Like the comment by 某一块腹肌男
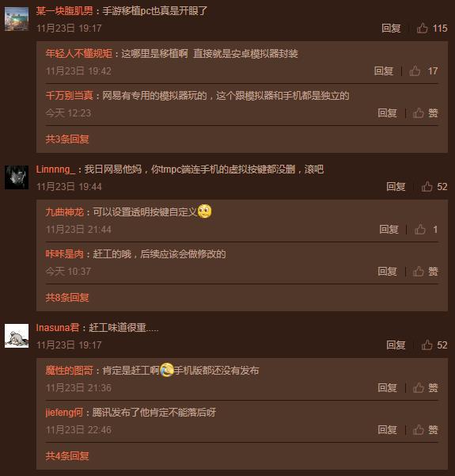 pos(431,29)
